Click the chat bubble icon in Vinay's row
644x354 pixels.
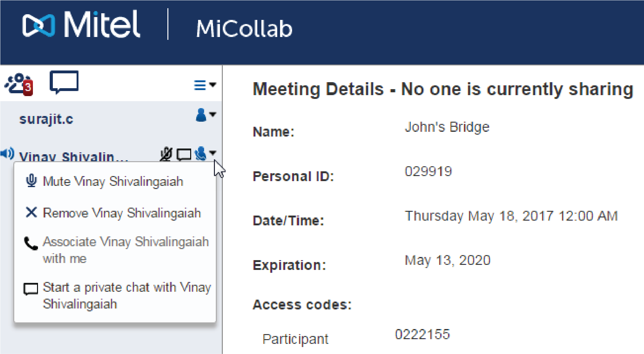pos(184,155)
